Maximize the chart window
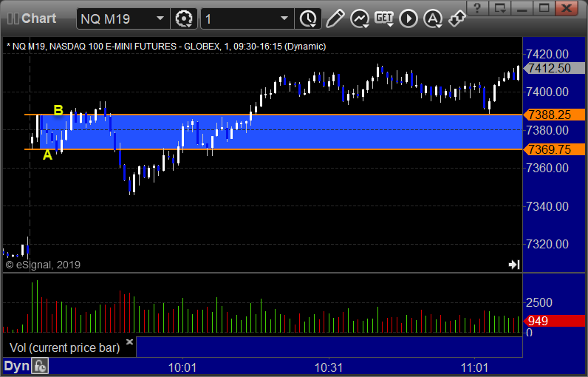The height and width of the screenshot is (377, 588). 544,8
